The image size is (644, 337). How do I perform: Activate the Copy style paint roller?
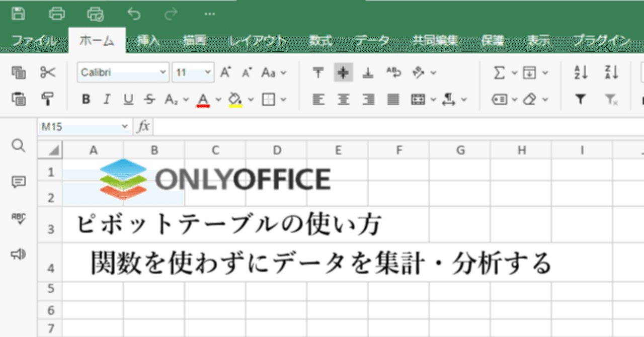(x=47, y=99)
